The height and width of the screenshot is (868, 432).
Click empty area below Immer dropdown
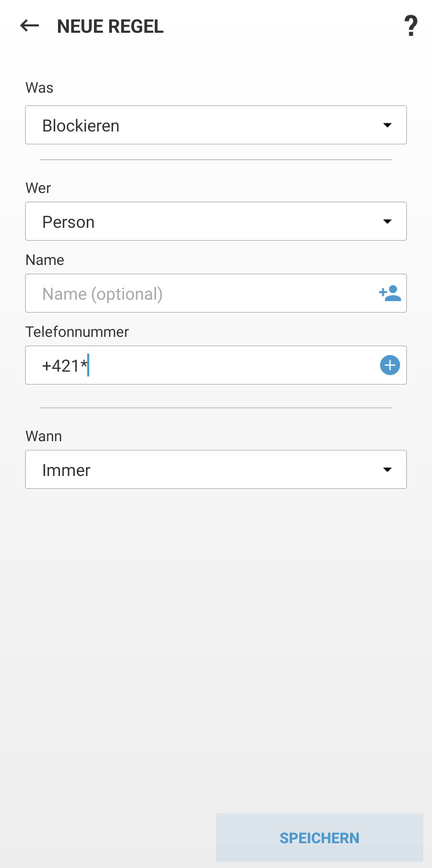pos(216,639)
